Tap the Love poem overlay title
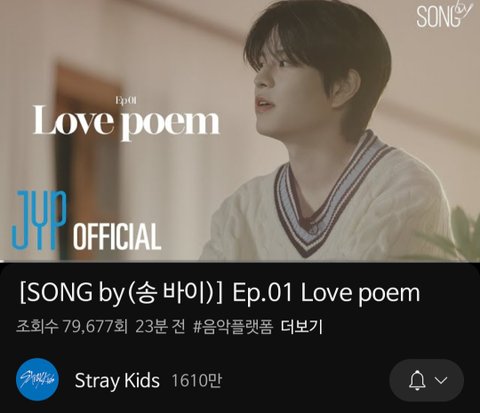 pyautogui.click(x=126, y=123)
